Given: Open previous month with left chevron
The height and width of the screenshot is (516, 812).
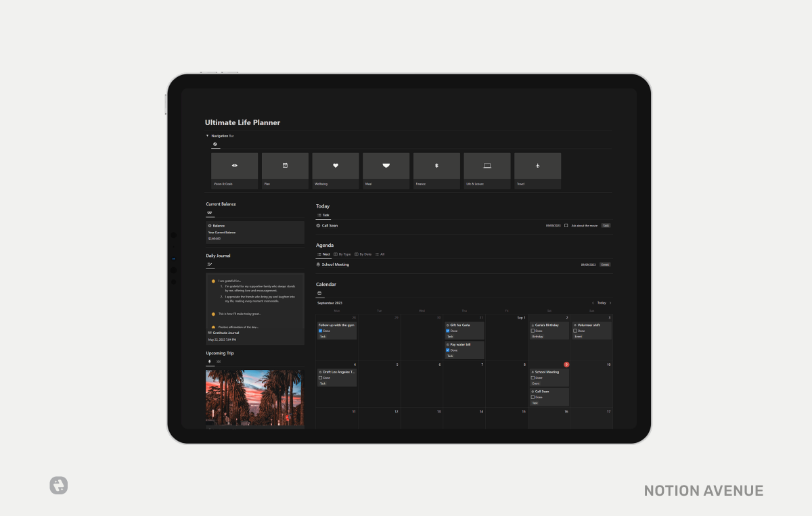Looking at the screenshot, I should [x=593, y=302].
